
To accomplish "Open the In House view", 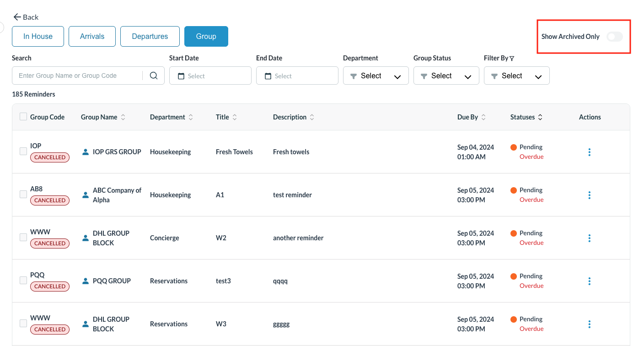I will pos(38,37).
